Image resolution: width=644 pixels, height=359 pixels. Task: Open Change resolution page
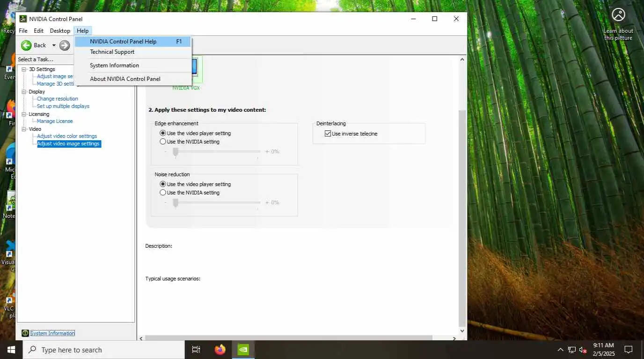tap(58, 99)
